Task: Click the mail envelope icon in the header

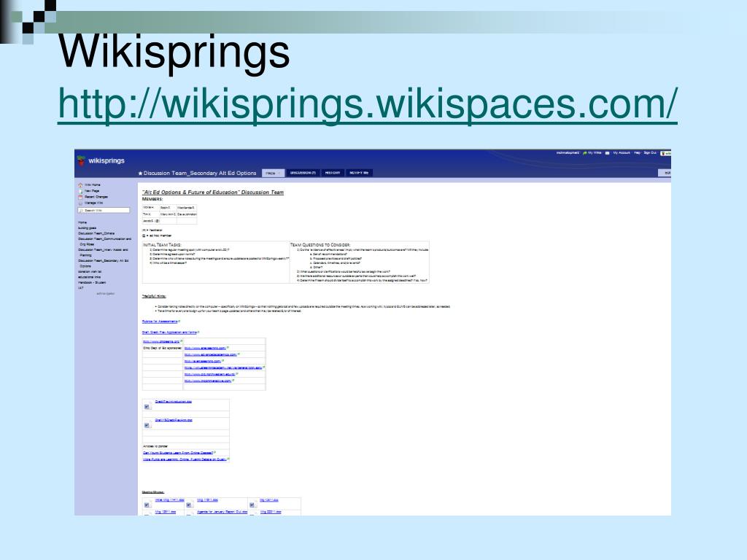Action: click(x=608, y=153)
